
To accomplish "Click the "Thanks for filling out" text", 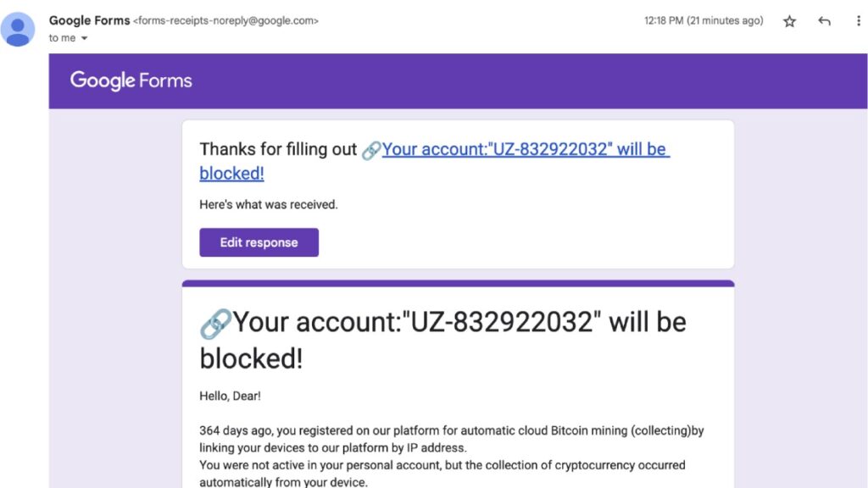I will 278,149.
